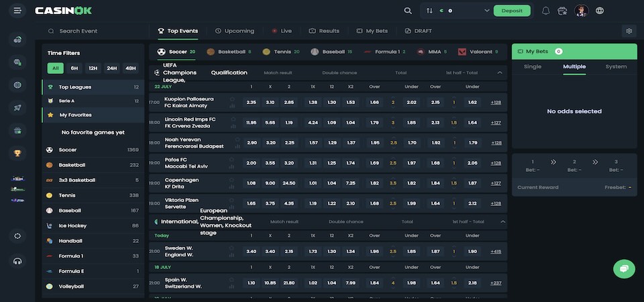This screenshot has height=302, width=644.
Task: Open the hamburger menu
Action: [17, 11]
